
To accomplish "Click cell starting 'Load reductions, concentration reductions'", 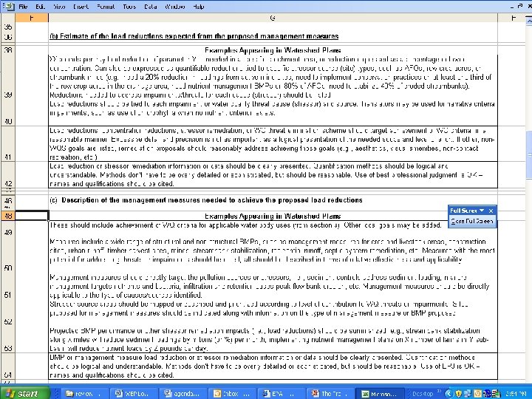I will click(x=273, y=143).
